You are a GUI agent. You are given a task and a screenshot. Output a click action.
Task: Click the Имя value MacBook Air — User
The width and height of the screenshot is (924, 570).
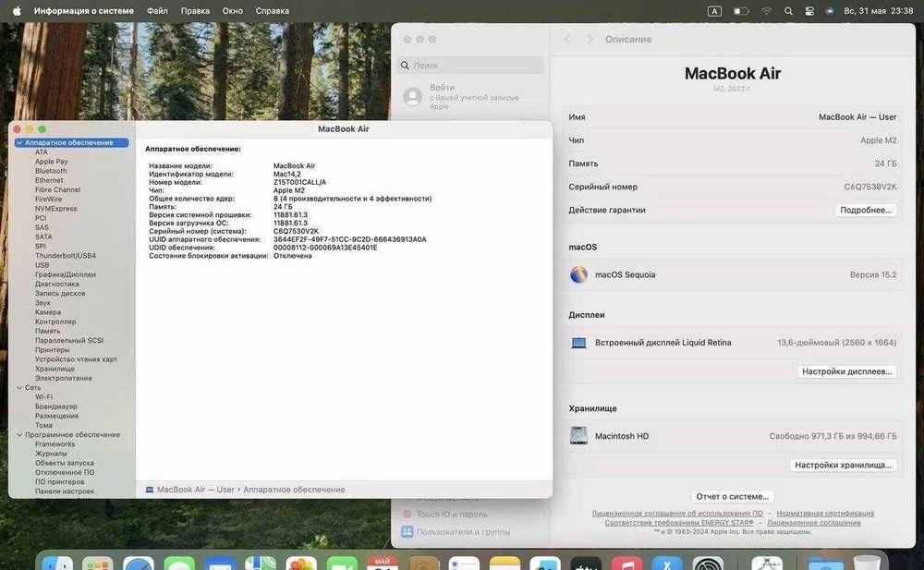click(857, 117)
